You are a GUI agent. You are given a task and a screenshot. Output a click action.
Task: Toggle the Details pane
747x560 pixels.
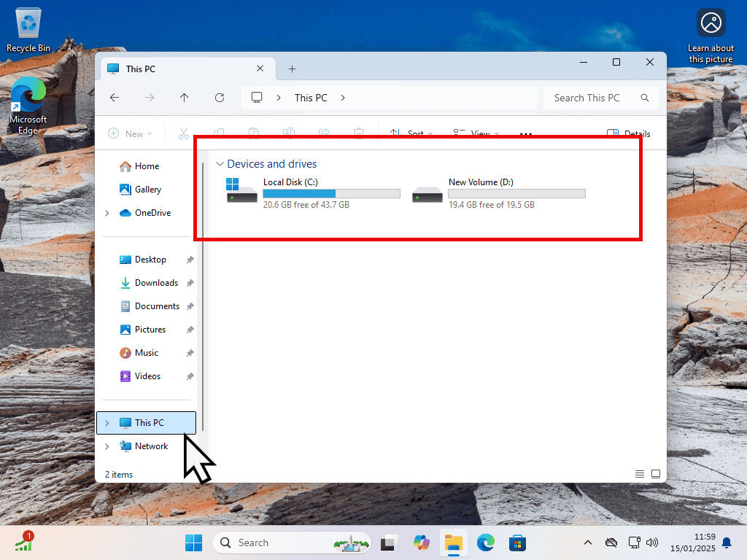pyautogui.click(x=628, y=133)
